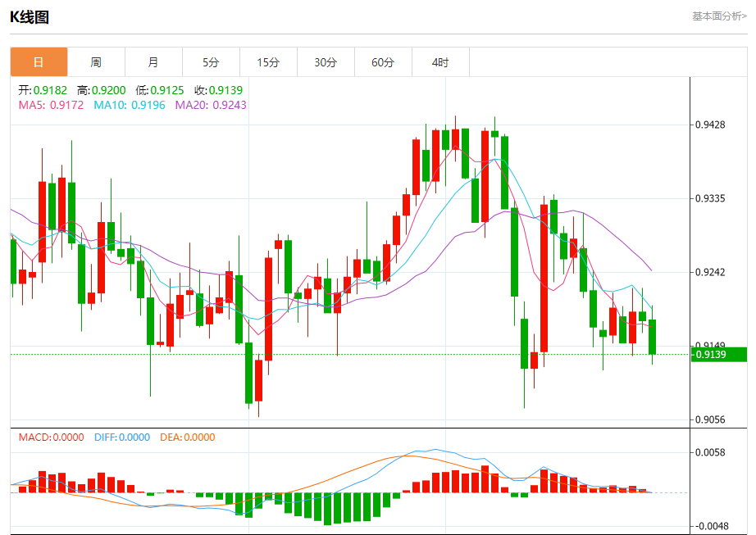This screenshot has width=756, height=535.
Task: Open the 60分 interval tab
Action: pos(383,61)
